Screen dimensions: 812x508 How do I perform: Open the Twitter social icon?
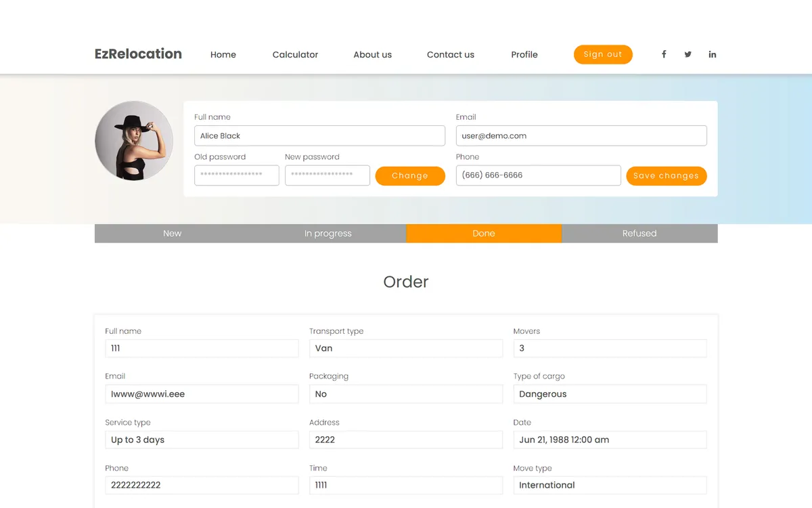click(x=688, y=54)
